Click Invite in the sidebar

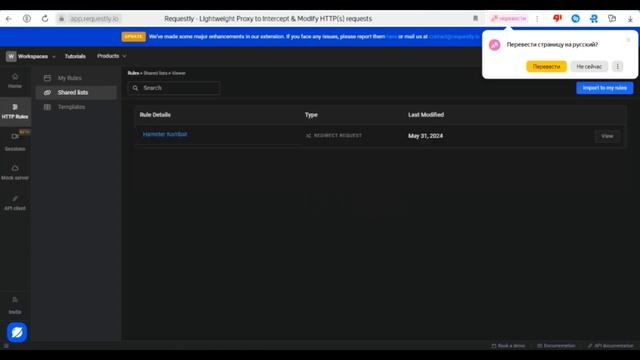[x=15, y=306]
